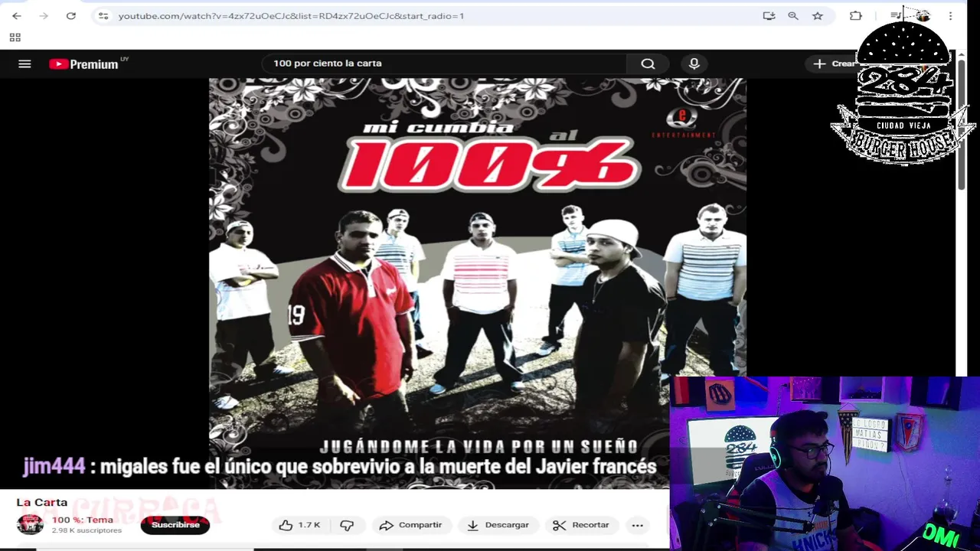Click Descargar to download the video
Viewport: 980px width, 551px height.
click(498, 525)
